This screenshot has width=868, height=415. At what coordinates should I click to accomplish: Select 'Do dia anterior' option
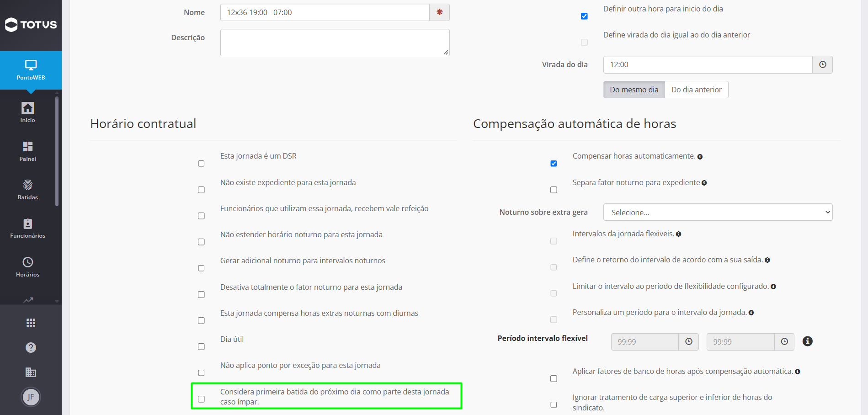pyautogui.click(x=696, y=90)
